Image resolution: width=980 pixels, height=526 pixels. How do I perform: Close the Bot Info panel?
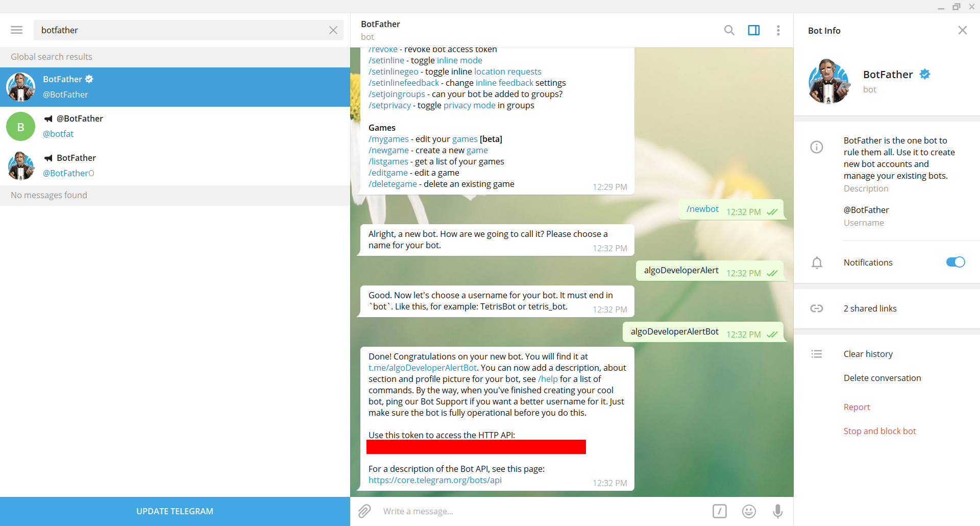[963, 30]
